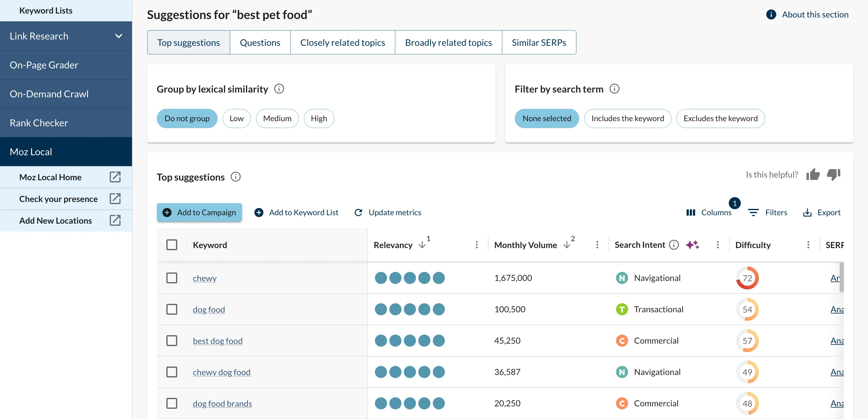Show info for Filter by search term
Screen dimensions: 868x419
coord(614,89)
